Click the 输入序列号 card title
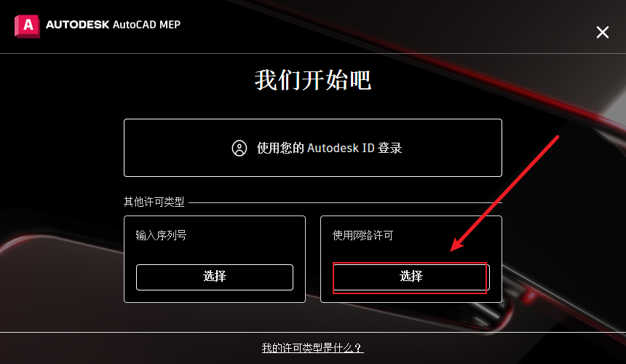 [x=161, y=235]
